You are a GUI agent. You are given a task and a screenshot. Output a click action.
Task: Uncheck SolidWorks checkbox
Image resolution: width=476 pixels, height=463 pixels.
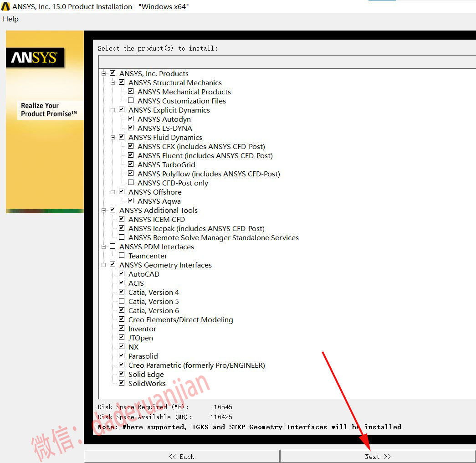pos(122,383)
